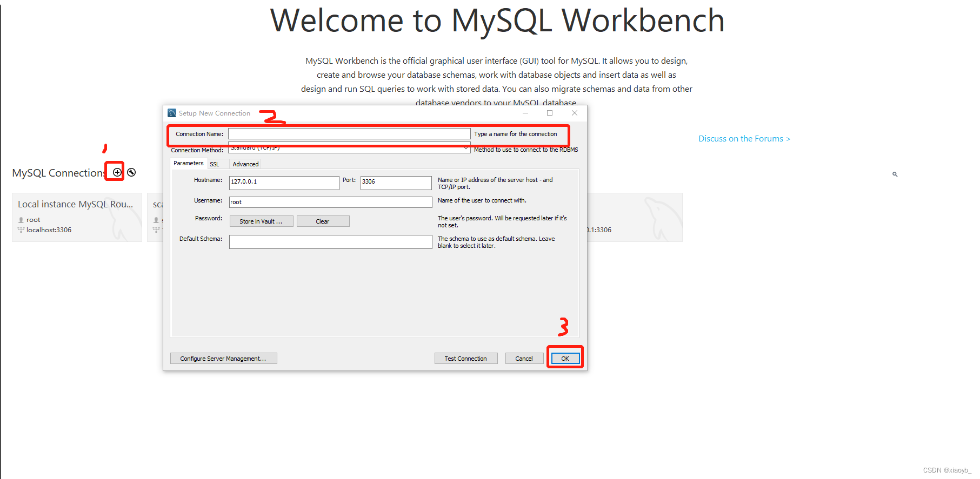980x479 pixels.
Task: Confirm the dialog with OK
Action: point(565,359)
